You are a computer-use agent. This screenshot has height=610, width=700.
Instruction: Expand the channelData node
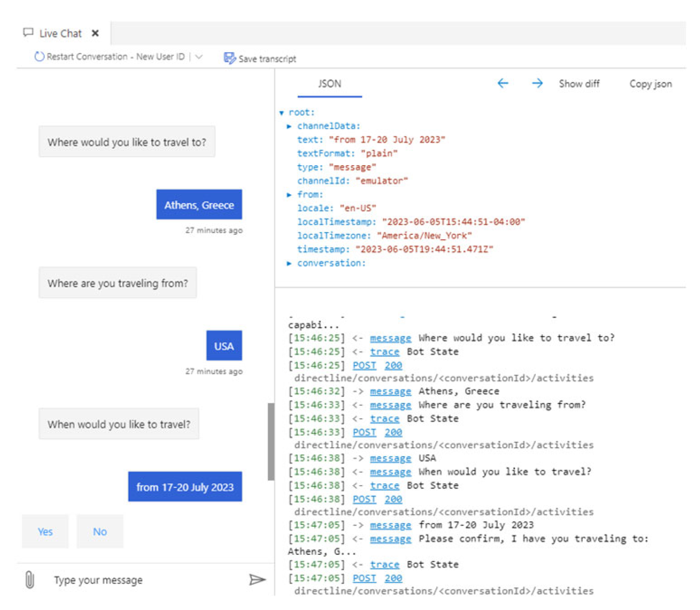pos(289,126)
